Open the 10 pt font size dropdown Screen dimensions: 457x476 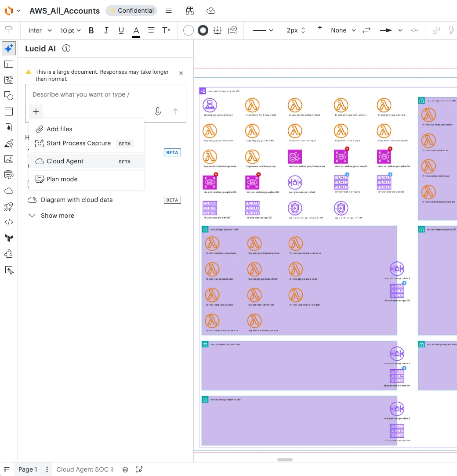(x=70, y=30)
